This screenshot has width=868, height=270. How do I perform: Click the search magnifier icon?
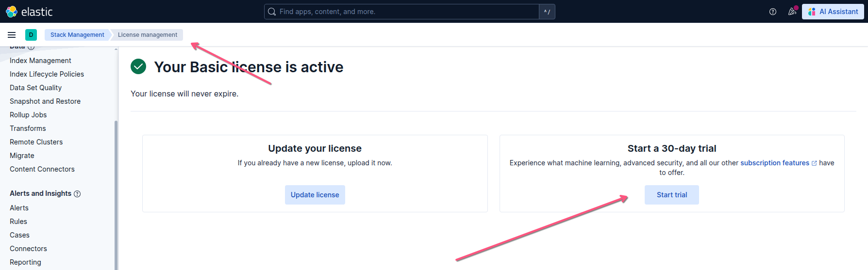(x=272, y=12)
